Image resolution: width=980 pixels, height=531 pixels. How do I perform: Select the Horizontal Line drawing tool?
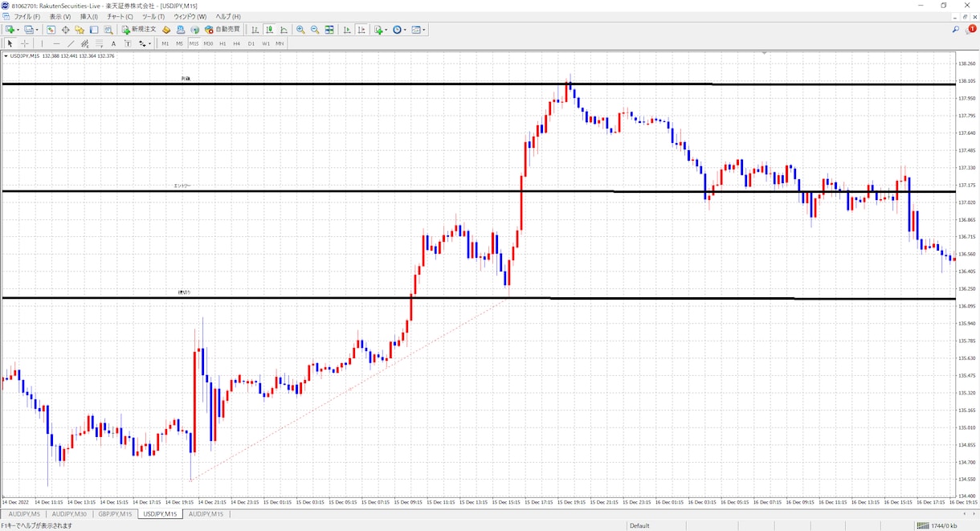point(56,43)
